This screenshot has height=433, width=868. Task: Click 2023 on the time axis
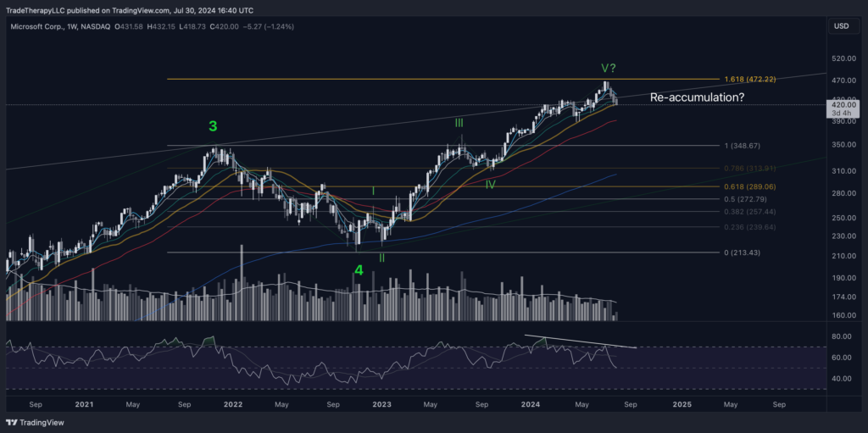pos(382,404)
